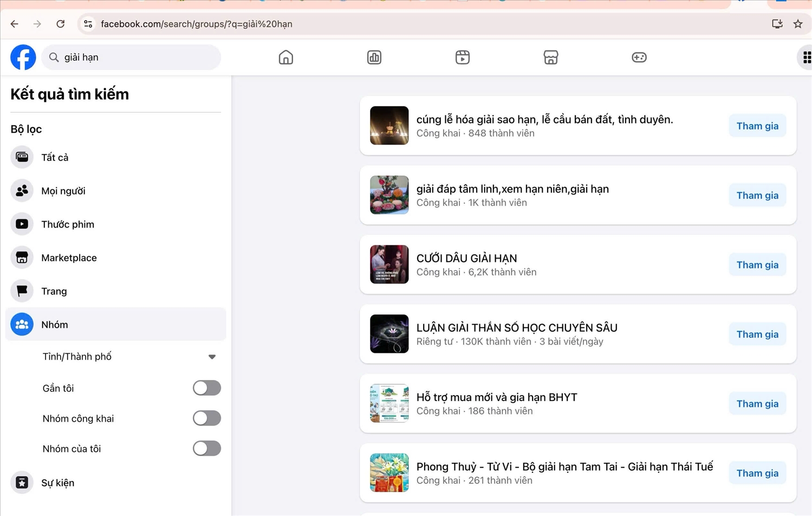Join the 'CƯỚI DÂU GIẢI HẠN' group
Viewport: 812px width, 516px height.
tap(757, 265)
